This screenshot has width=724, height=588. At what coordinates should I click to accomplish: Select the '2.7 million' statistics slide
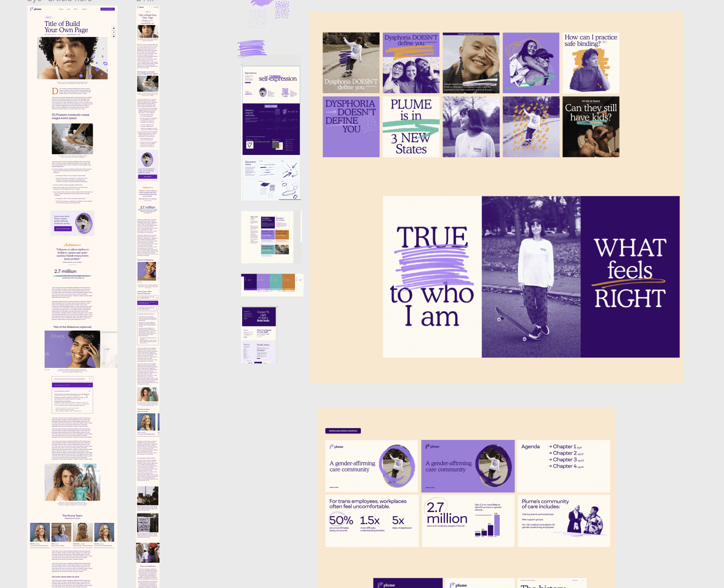[x=468, y=521]
